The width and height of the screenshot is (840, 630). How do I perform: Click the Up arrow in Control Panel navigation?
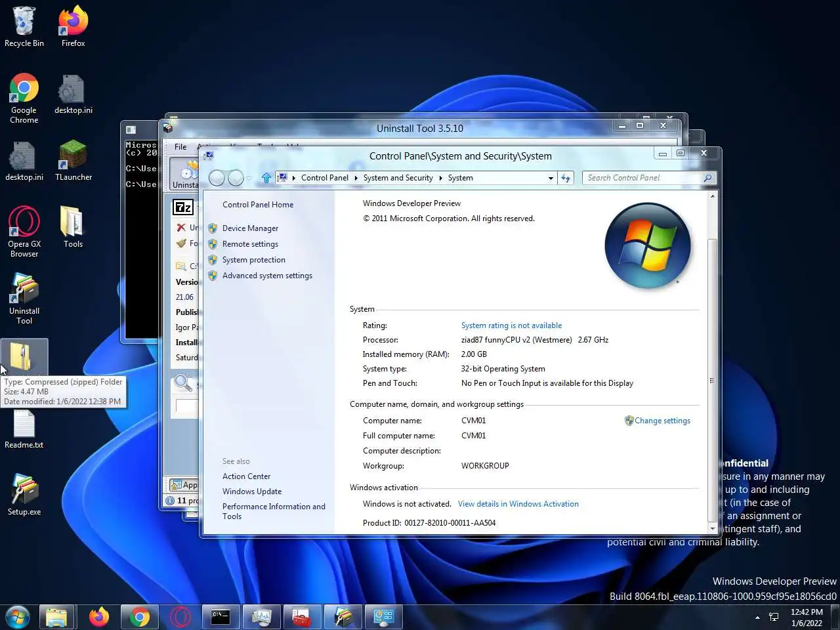[x=266, y=178]
